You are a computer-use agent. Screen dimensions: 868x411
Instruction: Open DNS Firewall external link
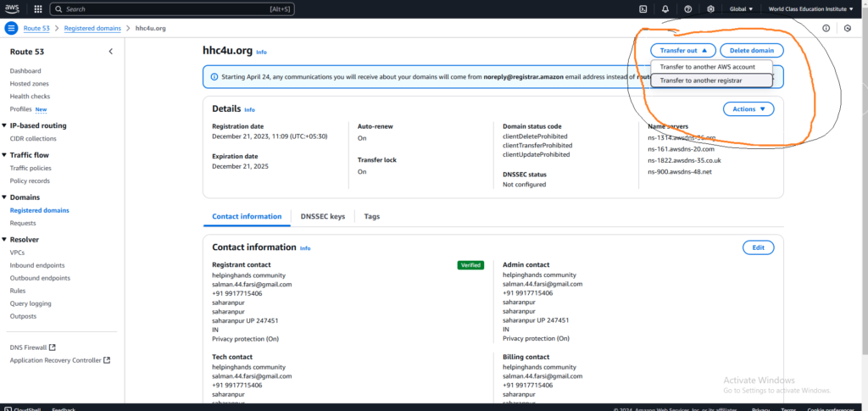33,347
